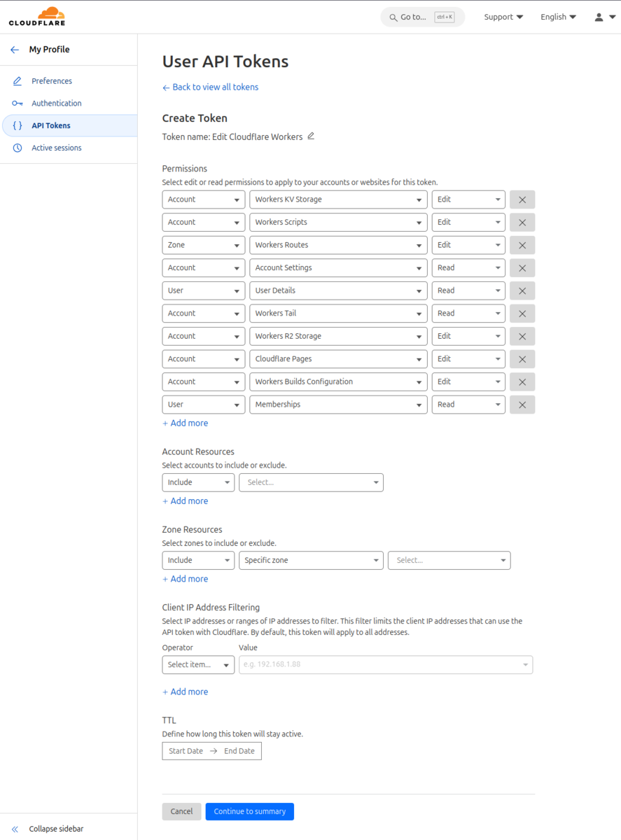Open the Workers KV Storage permission dropdown
The image size is (621, 840).
pyautogui.click(x=338, y=199)
